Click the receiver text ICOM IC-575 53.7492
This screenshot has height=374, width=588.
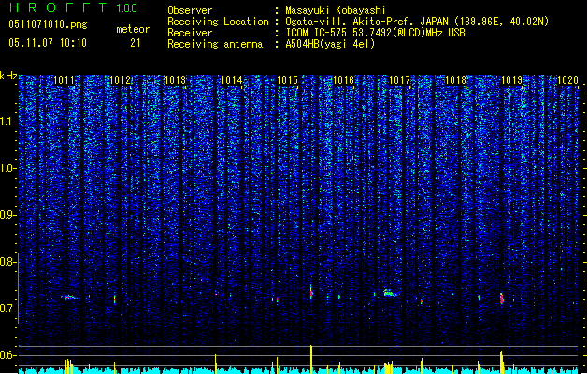[375, 33]
